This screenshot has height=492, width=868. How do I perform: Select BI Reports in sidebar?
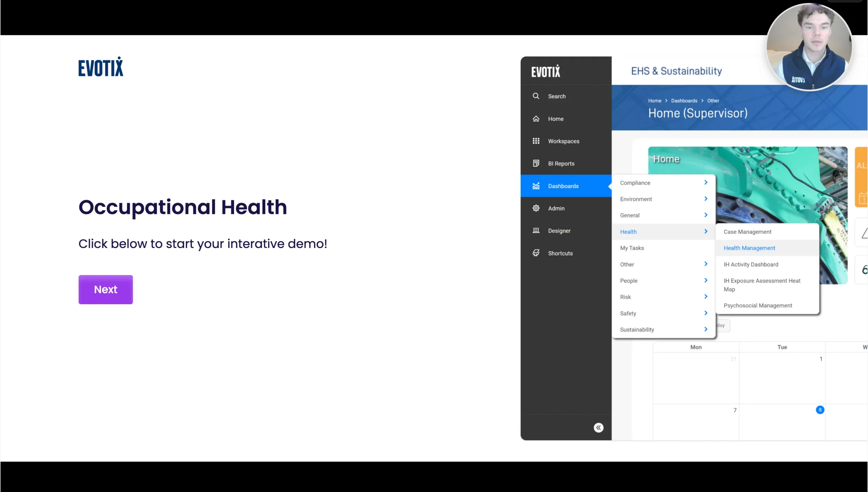566,163
